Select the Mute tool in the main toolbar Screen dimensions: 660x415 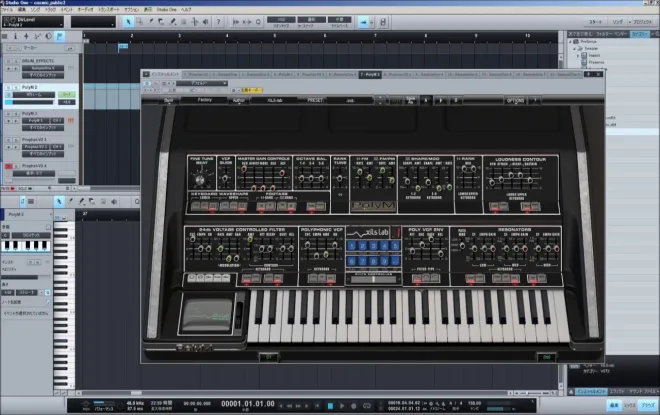pos(184,22)
